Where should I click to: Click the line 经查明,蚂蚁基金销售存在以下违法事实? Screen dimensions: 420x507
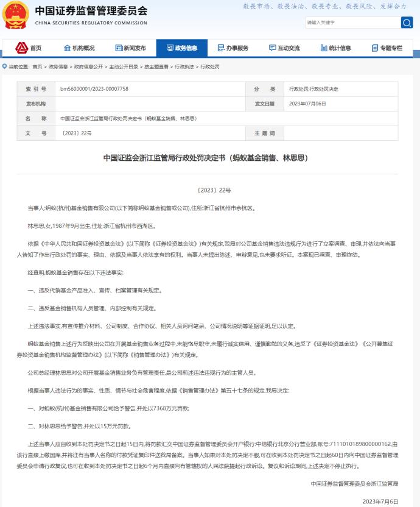(x=75, y=273)
